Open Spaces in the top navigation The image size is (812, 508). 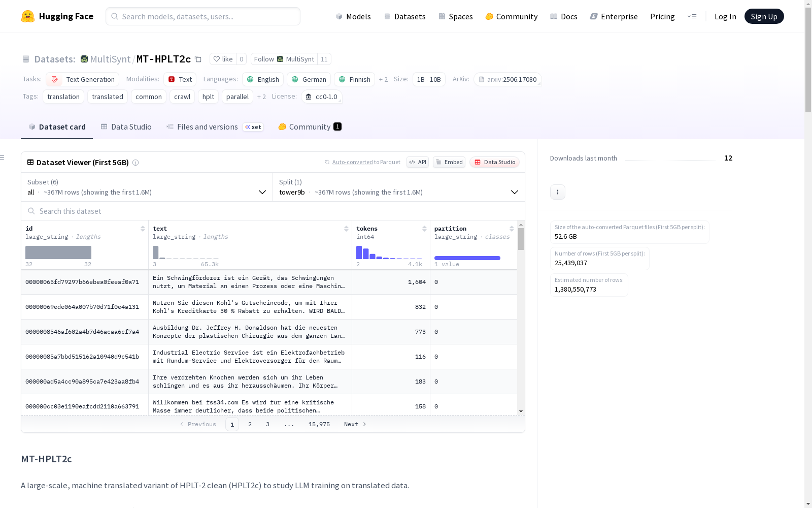coord(456,16)
